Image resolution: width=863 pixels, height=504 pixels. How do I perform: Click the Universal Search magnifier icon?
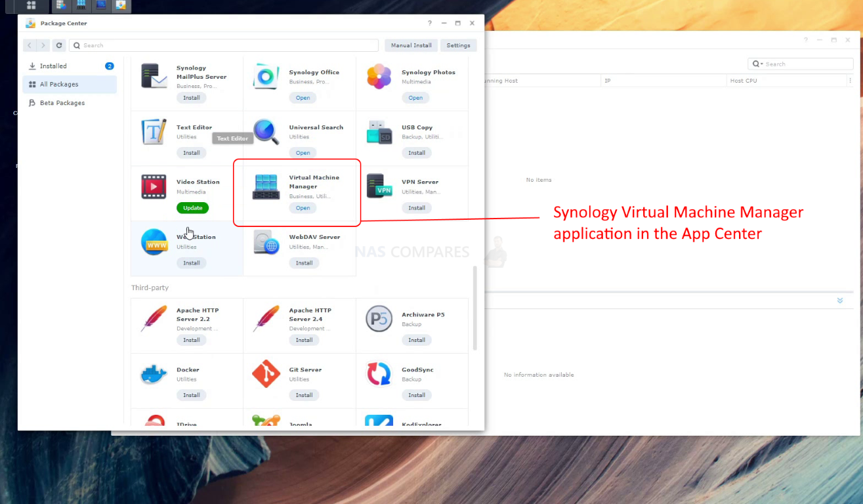266,132
